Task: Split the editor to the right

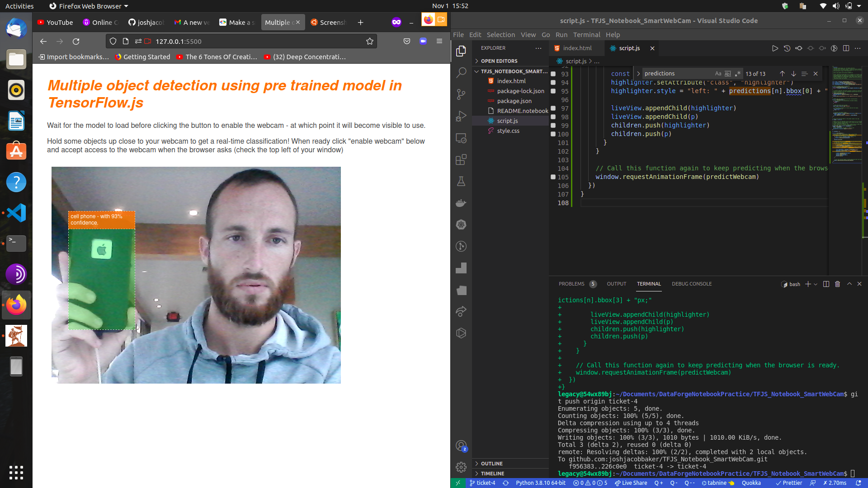Action: tap(846, 48)
